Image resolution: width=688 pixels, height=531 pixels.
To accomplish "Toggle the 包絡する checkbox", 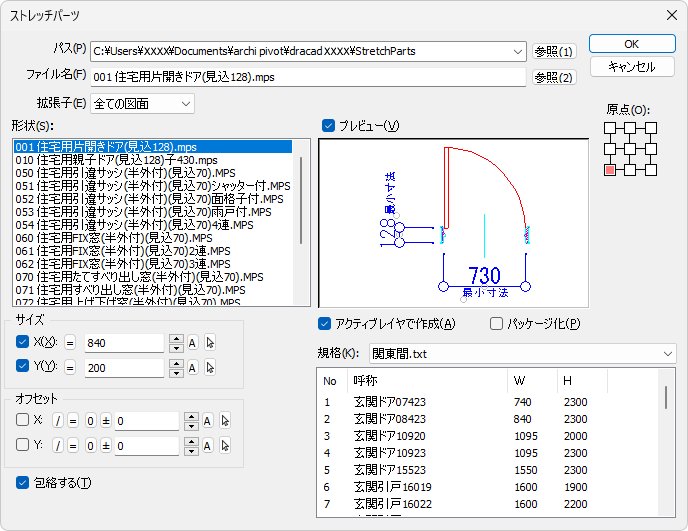I will click(23, 483).
